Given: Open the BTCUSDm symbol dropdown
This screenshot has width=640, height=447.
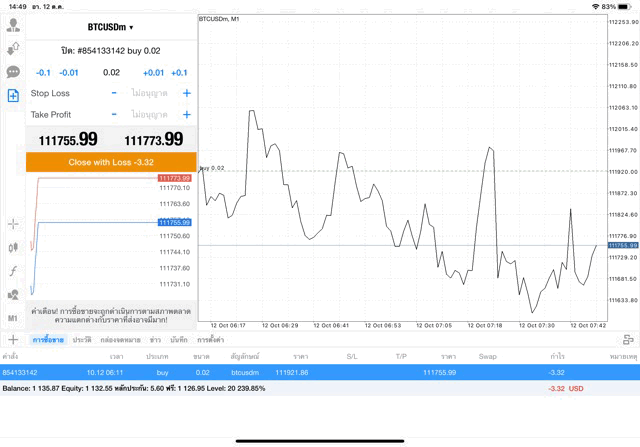Looking at the screenshot, I should pyautogui.click(x=110, y=27).
